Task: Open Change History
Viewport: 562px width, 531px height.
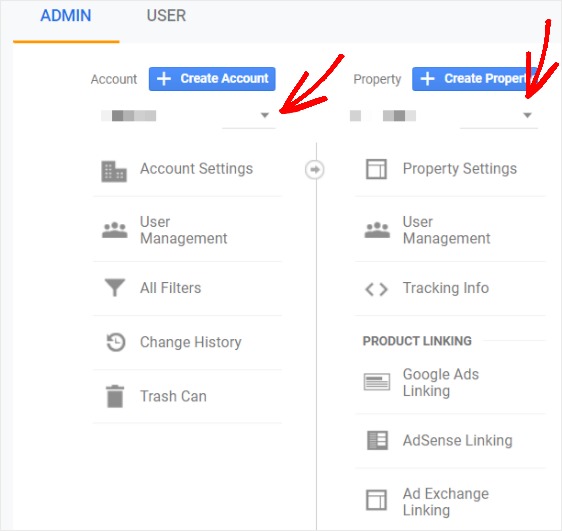Action: point(191,342)
